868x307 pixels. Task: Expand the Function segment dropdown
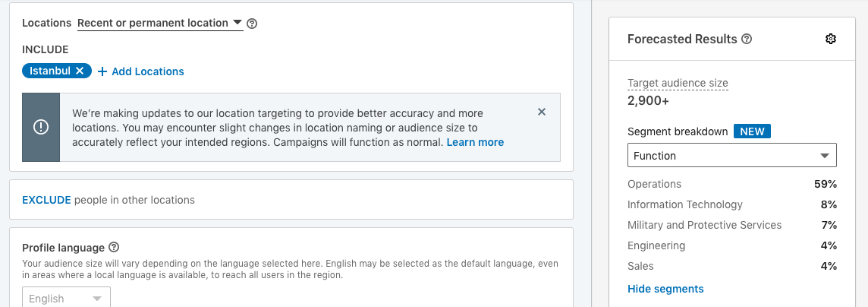(731, 156)
